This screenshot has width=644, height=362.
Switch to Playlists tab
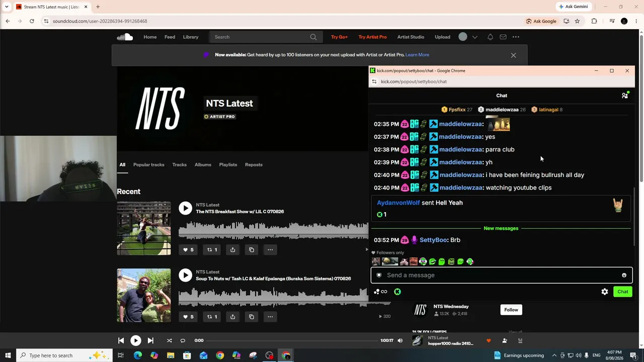(228, 164)
